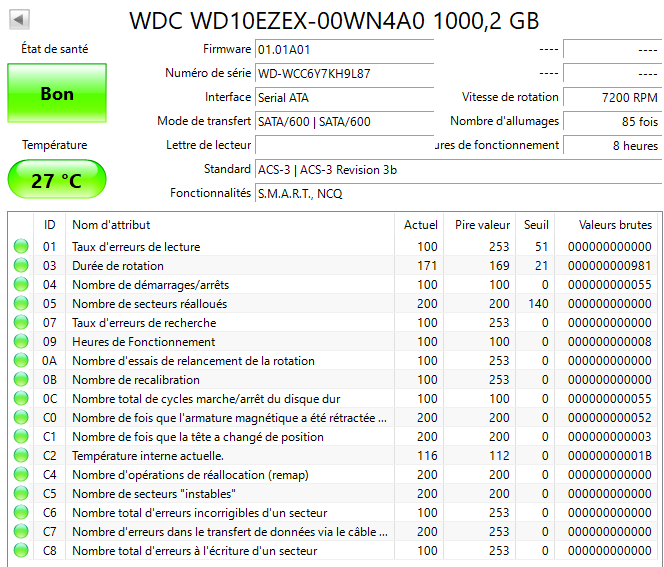The image size is (664, 567).
Task: Select Température interne actuelle attribute
Action: tap(148, 456)
